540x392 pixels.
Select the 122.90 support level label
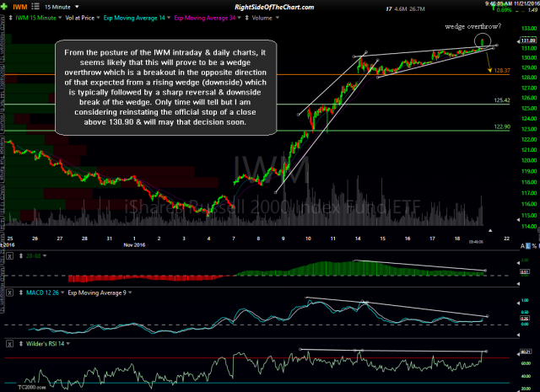tap(502, 126)
